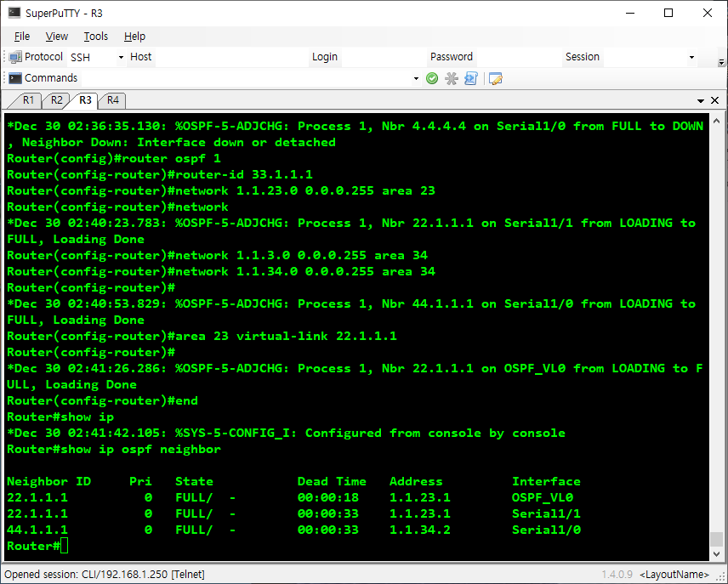Click the gray asterisk mask icon

tap(452, 78)
